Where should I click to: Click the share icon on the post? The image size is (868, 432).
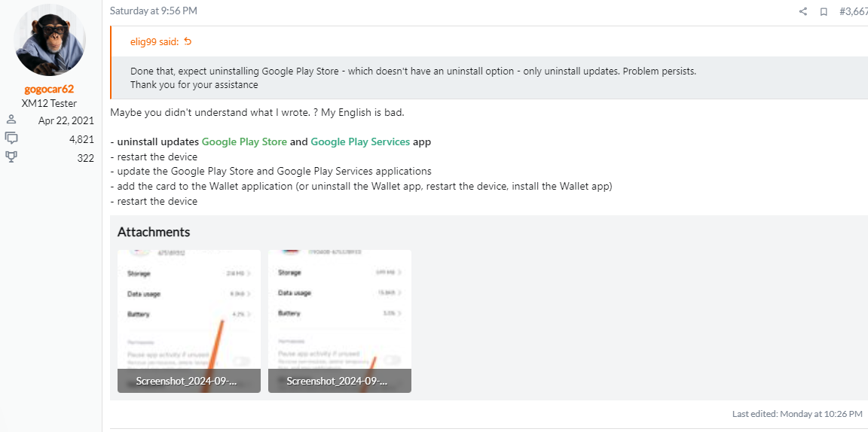tap(802, 11)
